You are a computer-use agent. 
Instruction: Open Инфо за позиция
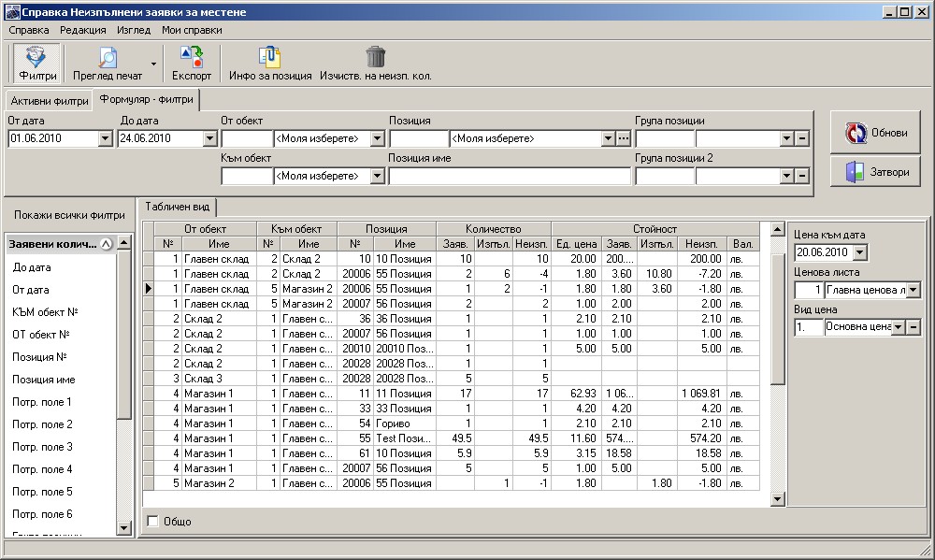(x=270, y=64)
